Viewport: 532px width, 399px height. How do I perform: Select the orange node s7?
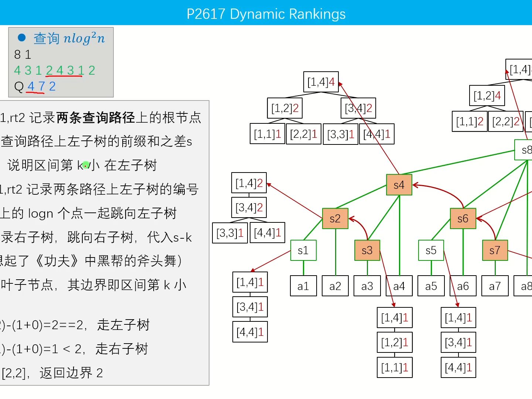pos(495,250)
